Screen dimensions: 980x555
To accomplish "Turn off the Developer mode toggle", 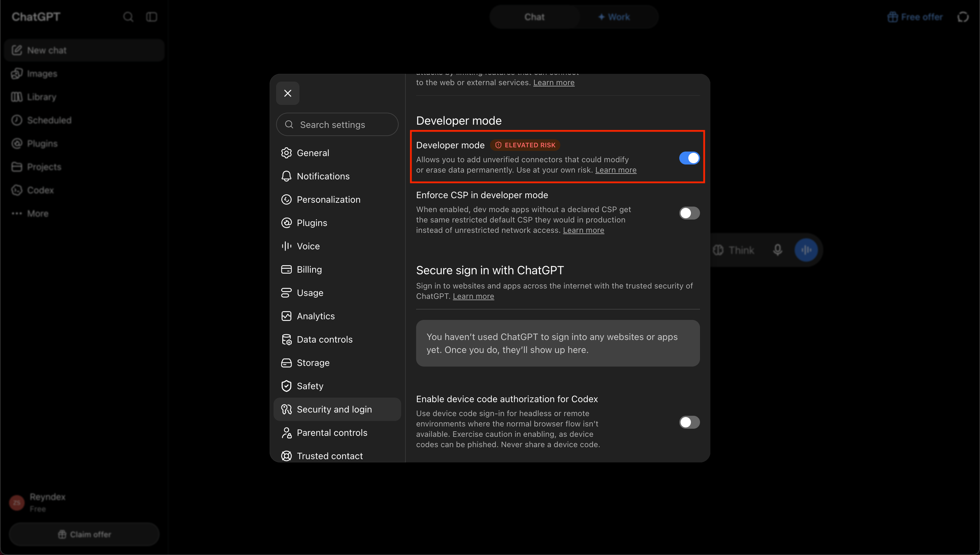I will [x=689, y=158].
